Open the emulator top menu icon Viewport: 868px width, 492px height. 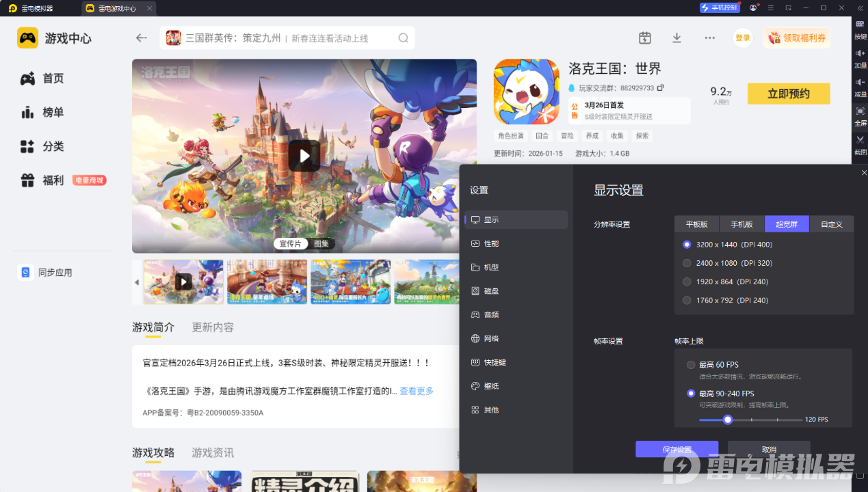[771, 8]
